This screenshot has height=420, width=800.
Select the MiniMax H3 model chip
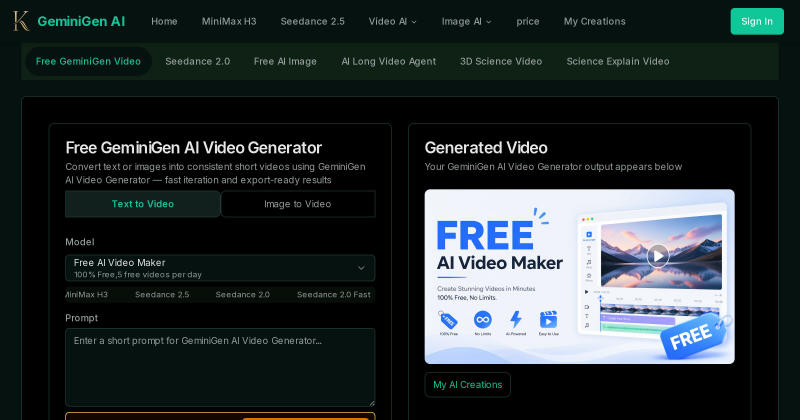[86, 294]
